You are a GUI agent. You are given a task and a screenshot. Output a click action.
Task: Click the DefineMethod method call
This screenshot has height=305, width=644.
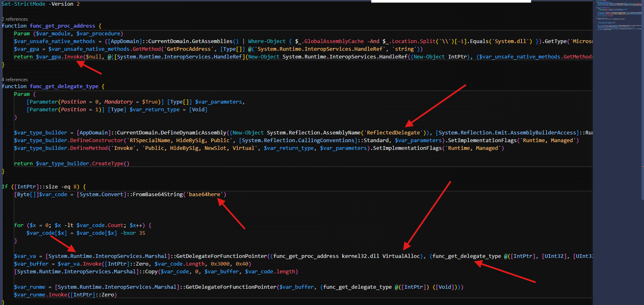(x=89, y=148)
